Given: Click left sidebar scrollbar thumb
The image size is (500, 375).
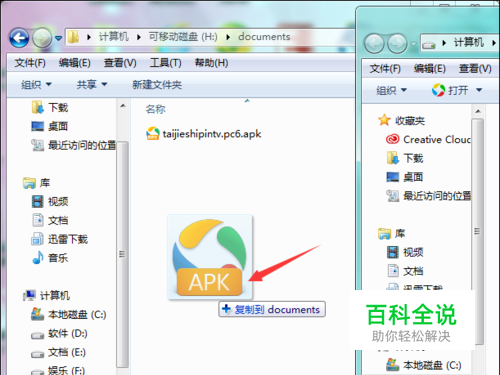Looking at the screenshot, I should click(122, 254).
